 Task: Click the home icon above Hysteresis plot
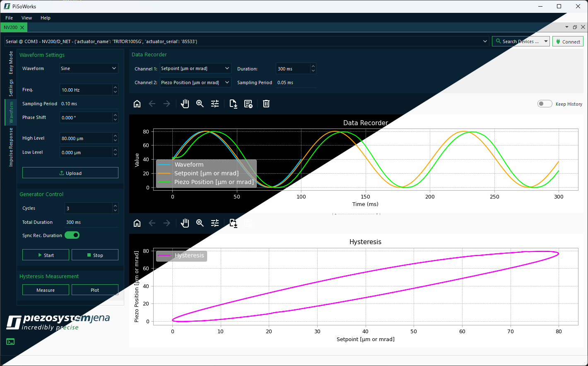point(137,223)
